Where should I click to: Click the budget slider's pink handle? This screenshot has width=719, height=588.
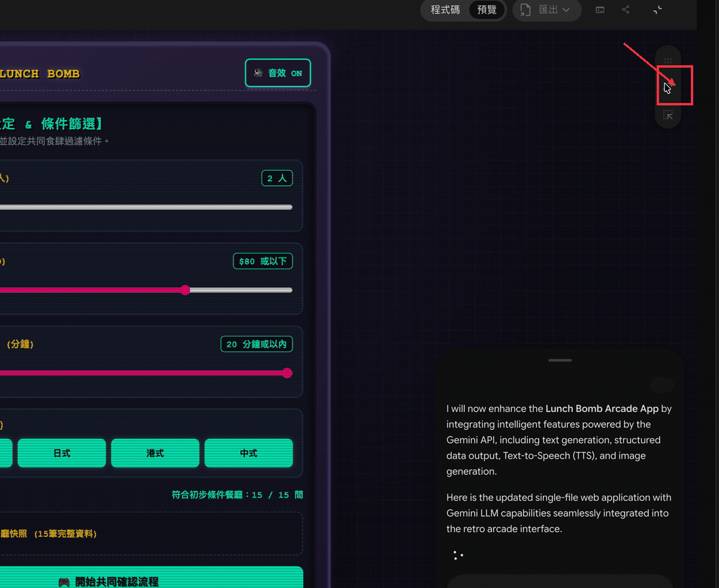(x=185, y=290)
